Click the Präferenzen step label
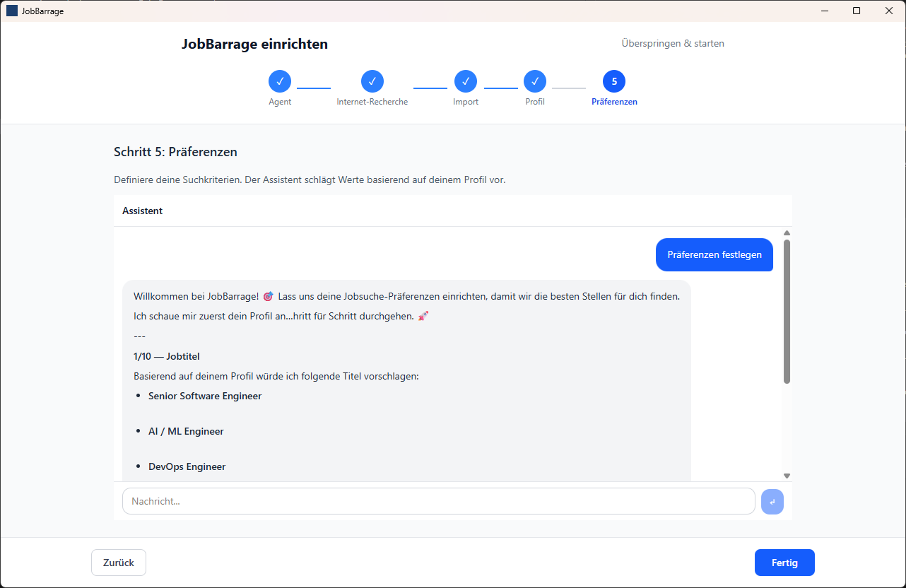This screenshot has width=906, height=588. (x=614, y=102)
